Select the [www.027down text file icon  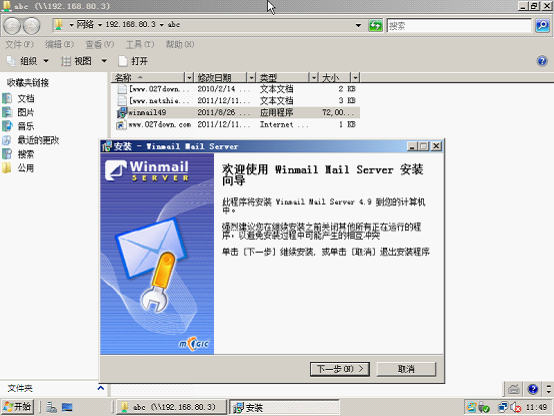(122, 89)
